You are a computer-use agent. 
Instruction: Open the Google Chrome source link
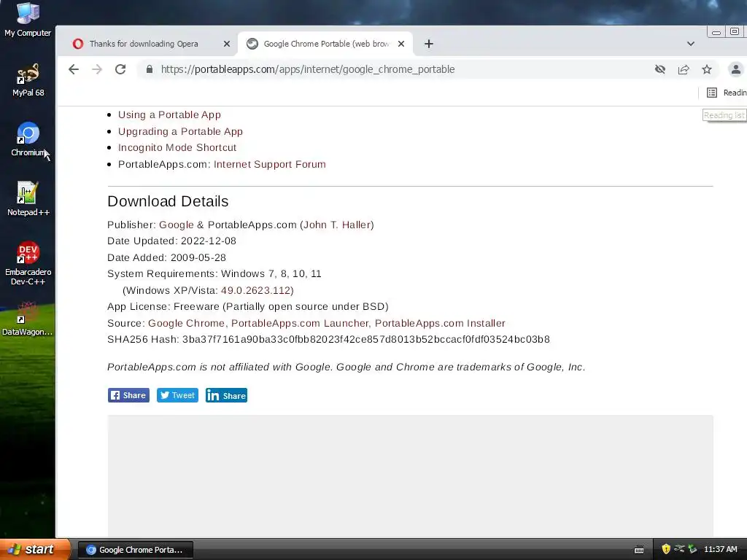point(186,323)
